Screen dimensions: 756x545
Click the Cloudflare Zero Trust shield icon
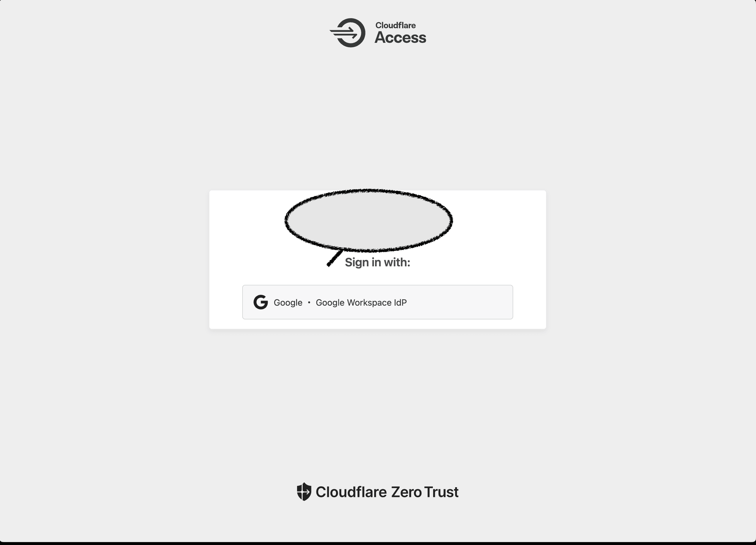(303, 492)
